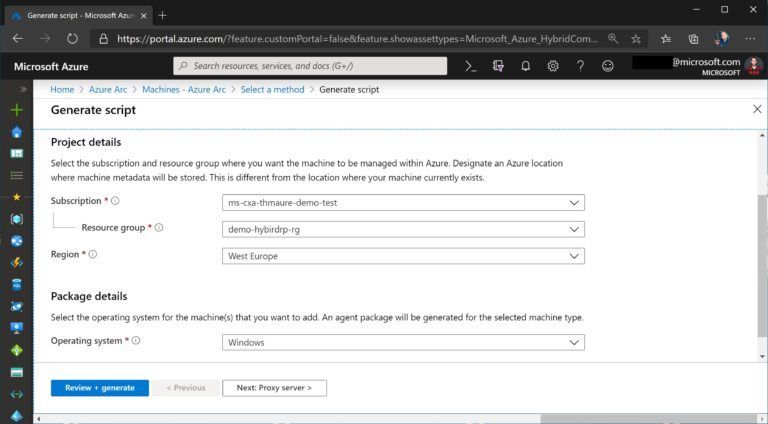Open Function App lightning icon in sidebar
Viewport: 768px width, 424px height.
pyautogui.click(x=17, y=263)
